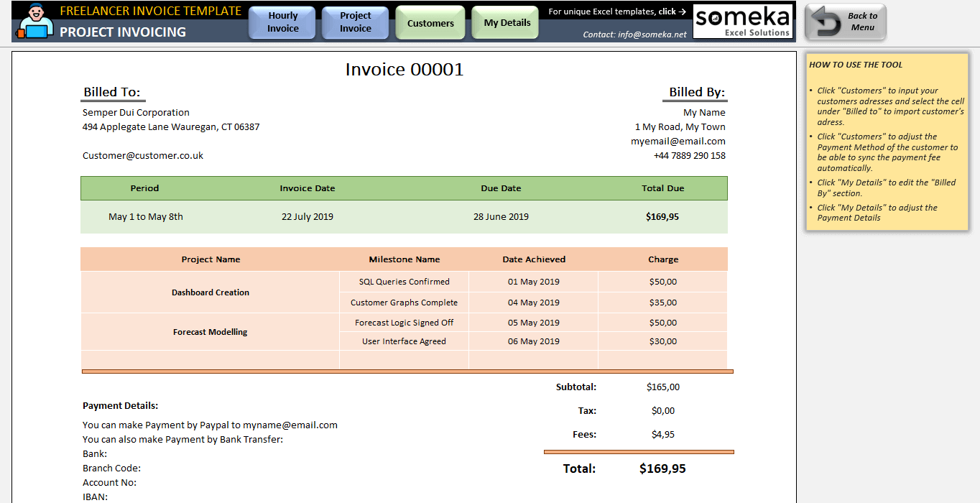This screenshot has height=503, width=980.
Task: Select the Total Due value in green row
Action: (662, 216)
